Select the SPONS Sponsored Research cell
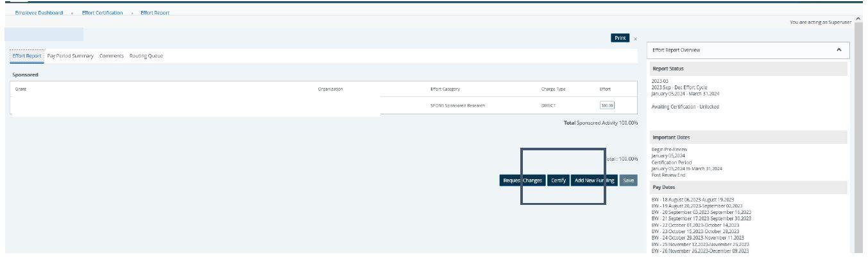The height and width of the screenshot is (264, 868). (x=457, y=105)
